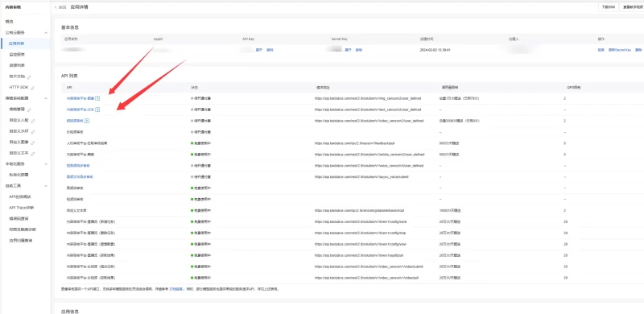The width and height of the screenshot is (644, 314).
Task: Click the API 列表 section heading
Action: tap(69, 76)
